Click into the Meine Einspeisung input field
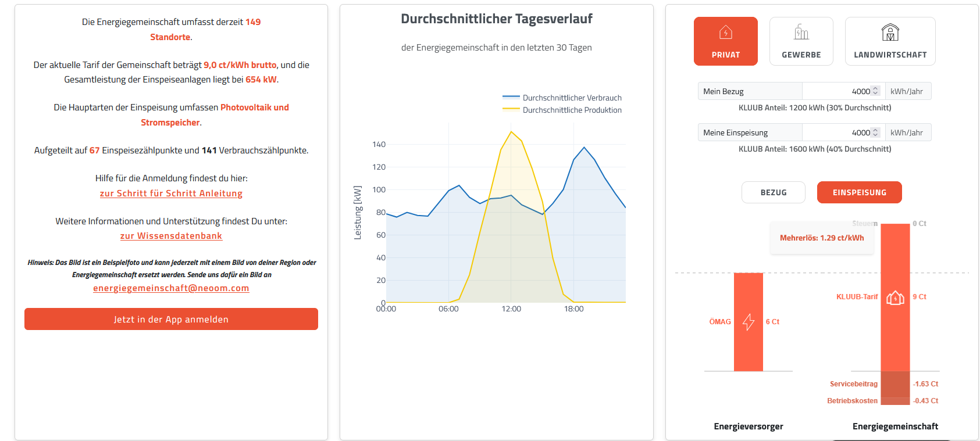The width and height of the screenshot is (980, 441). pos(836,132)
